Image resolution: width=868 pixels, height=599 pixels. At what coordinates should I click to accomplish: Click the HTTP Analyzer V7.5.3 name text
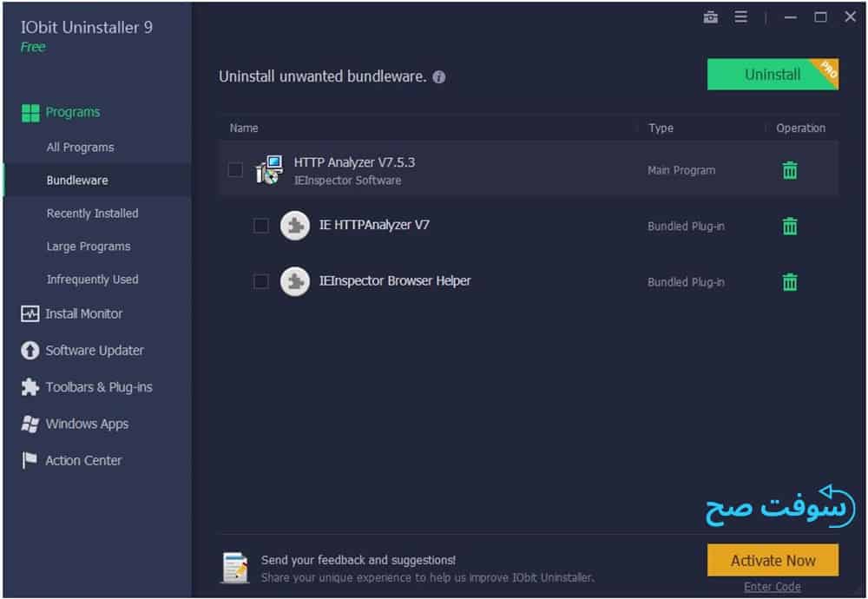[x=354, y=162]
